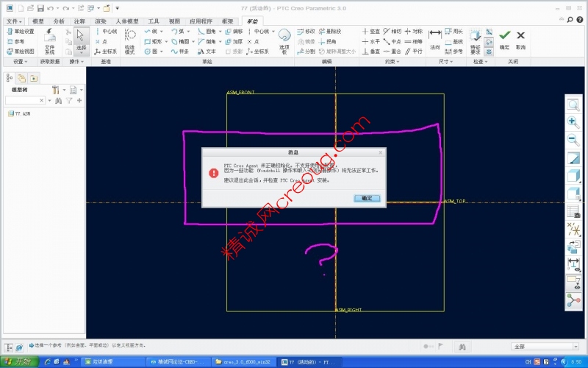Apply the 对称 symmetric constraint
The image size is (588, 368).
414,32
